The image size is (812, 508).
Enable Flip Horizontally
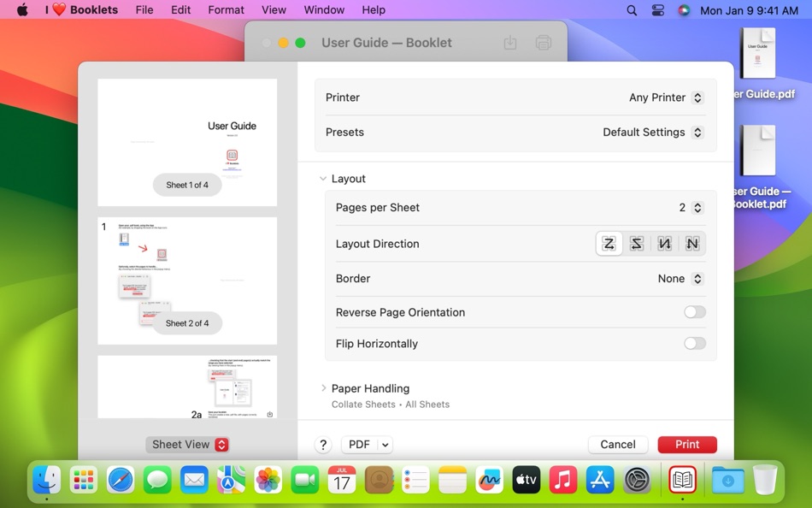[694, 343]
